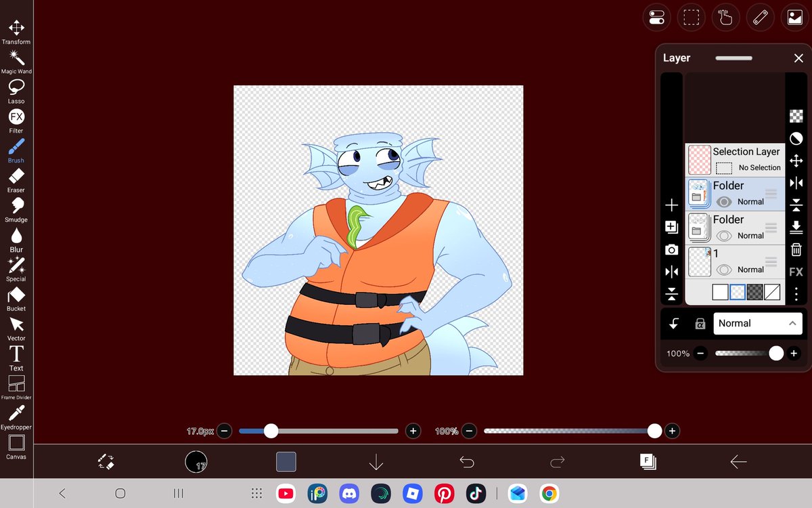Import picture with the camera icon
Image resolution: width=812 pixels, height=508 pixels.
point(671,250)
